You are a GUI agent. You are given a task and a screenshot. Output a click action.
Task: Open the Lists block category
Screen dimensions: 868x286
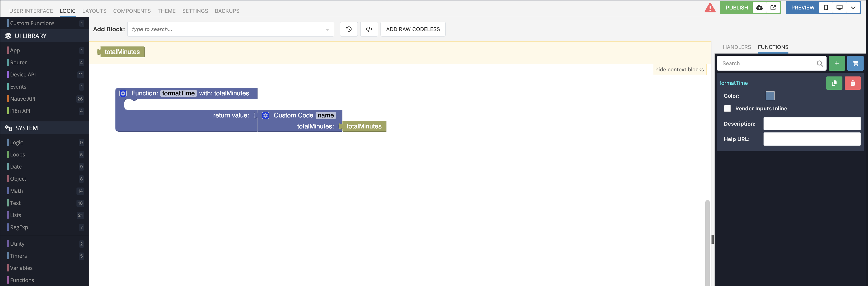coord(45,215)
